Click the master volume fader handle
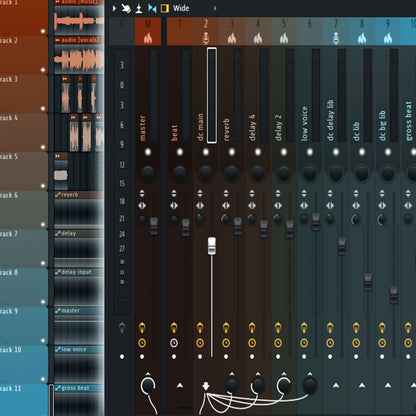This screenshot has height=416, width=416. [x=154, y=226]
